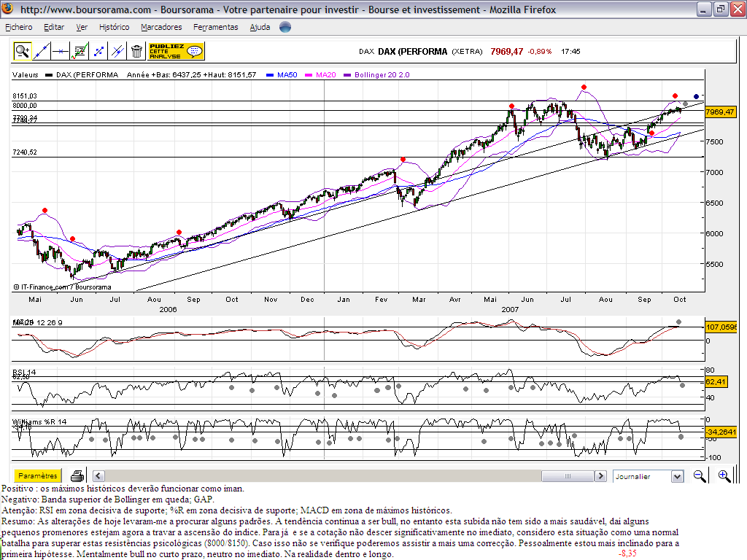This screenshot has height=560, width=747.
Task: Click the 2006 year label on axis
Action: click(x=168, y=309)
